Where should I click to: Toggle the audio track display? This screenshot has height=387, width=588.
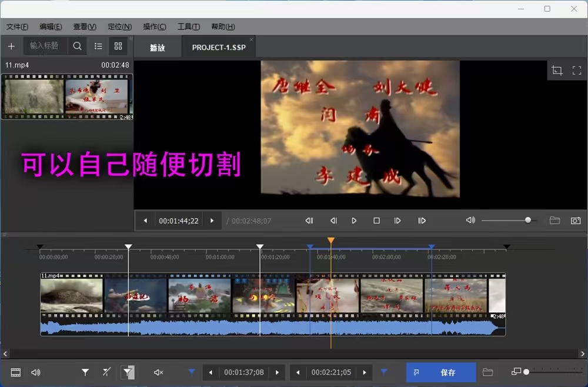[x=36, y=372]
